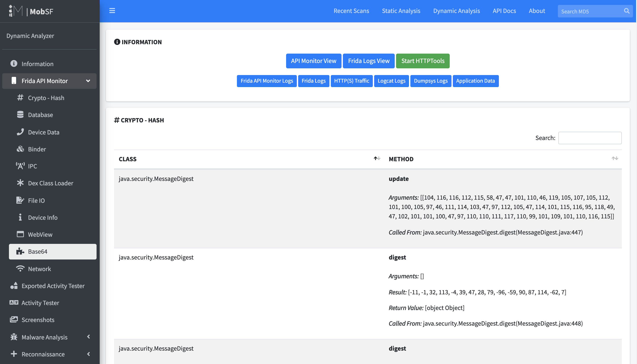Select the Binder cubes icon
The height and width of the screenshot is (364, 637).
click(20, 149)
